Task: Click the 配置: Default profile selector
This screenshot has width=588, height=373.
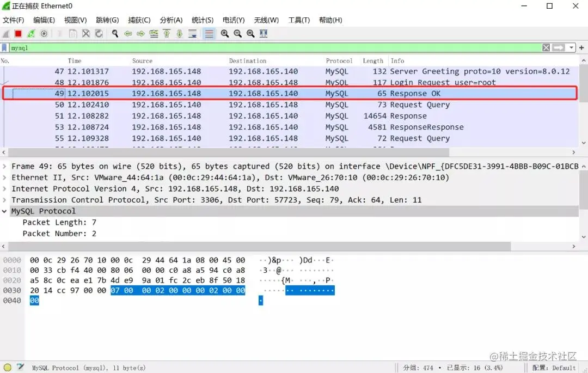Action: pyautogui.click(x=554, y=368)
